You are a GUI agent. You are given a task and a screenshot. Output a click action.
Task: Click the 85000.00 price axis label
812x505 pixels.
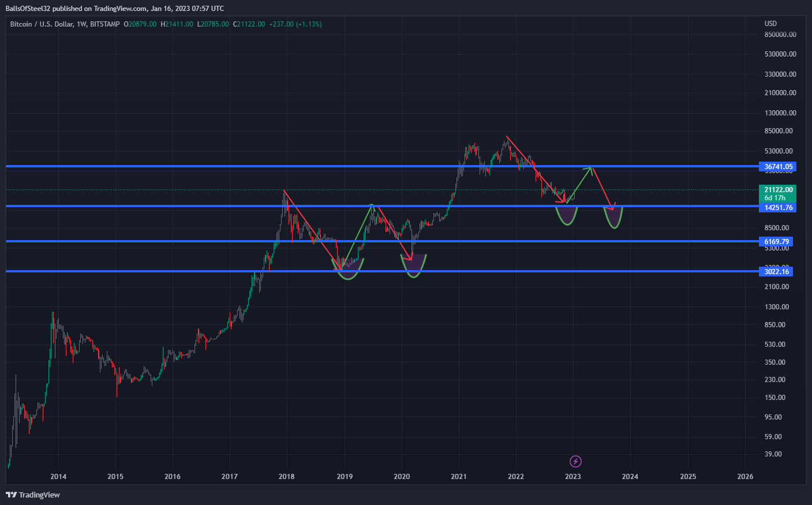[x=779, y=131]
